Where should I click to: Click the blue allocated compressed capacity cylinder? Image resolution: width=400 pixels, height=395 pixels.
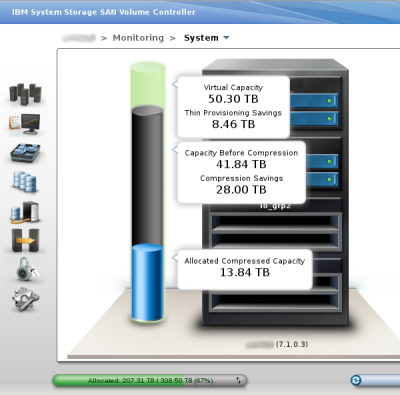147,283
